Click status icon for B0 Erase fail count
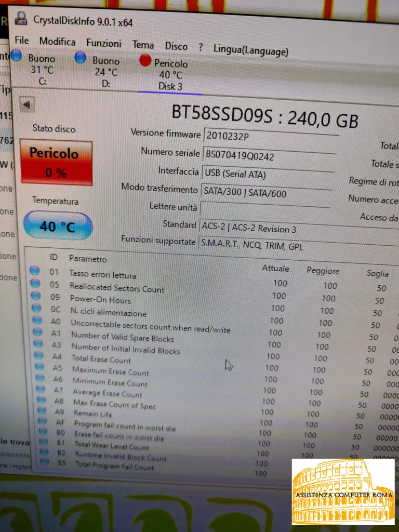Viewport: 399px width, 532px height. pos(43,431)
